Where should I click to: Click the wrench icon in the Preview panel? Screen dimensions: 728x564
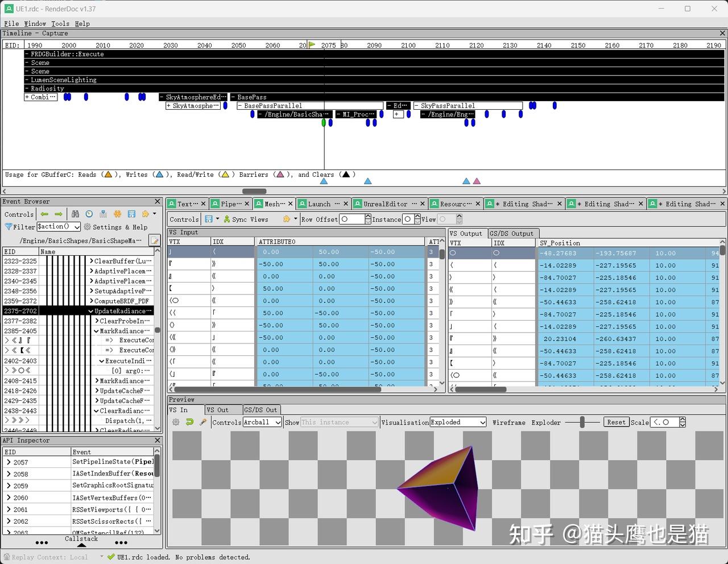coord(203,422)
